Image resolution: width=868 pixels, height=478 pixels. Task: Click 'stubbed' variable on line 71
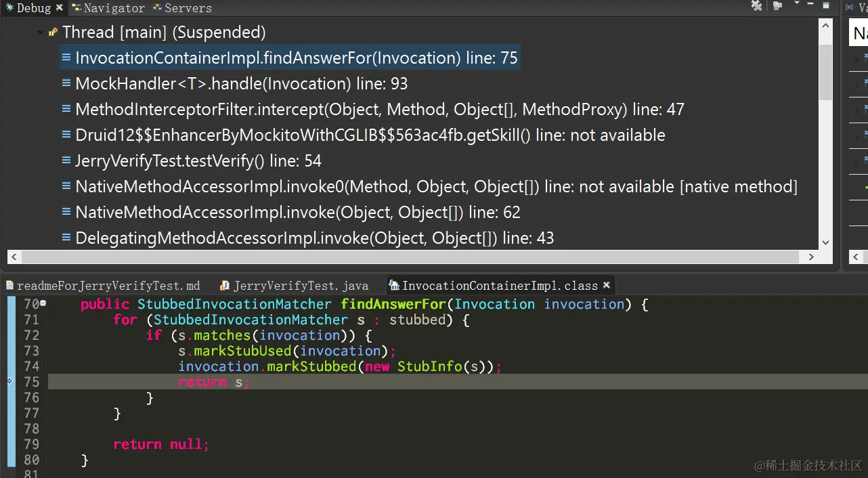coord(417,320)
